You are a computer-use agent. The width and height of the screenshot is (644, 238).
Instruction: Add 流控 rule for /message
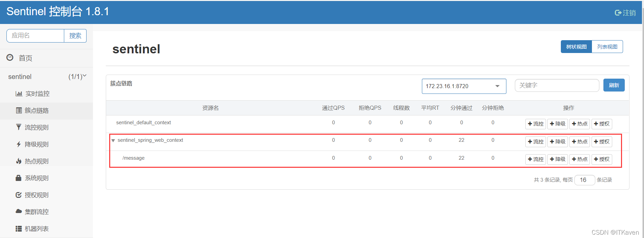click(x=535, y=159)
